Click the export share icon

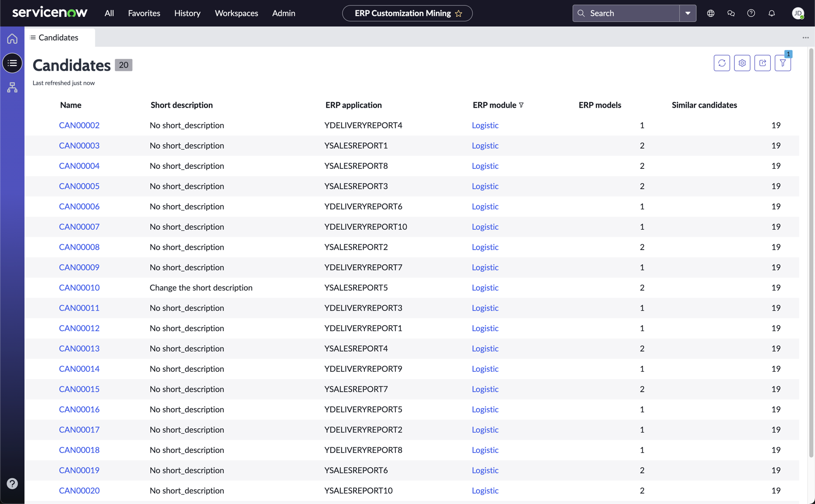click(x=762, y=63)
